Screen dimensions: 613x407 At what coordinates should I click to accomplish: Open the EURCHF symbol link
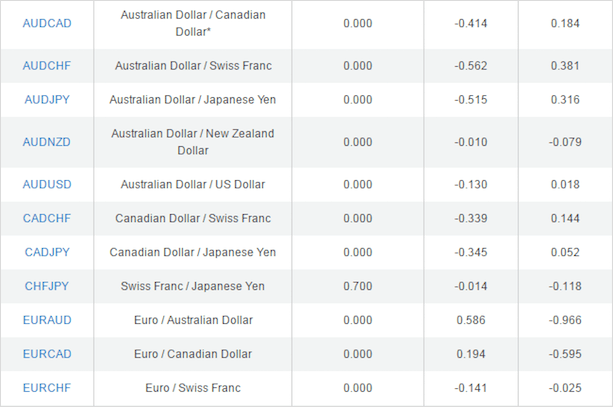47,388
